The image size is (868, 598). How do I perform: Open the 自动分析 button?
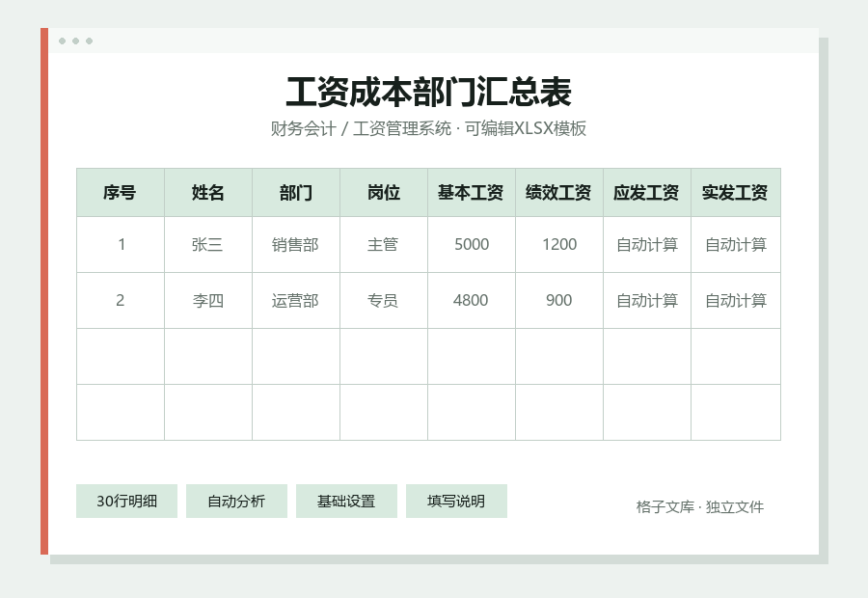point(236,502)
